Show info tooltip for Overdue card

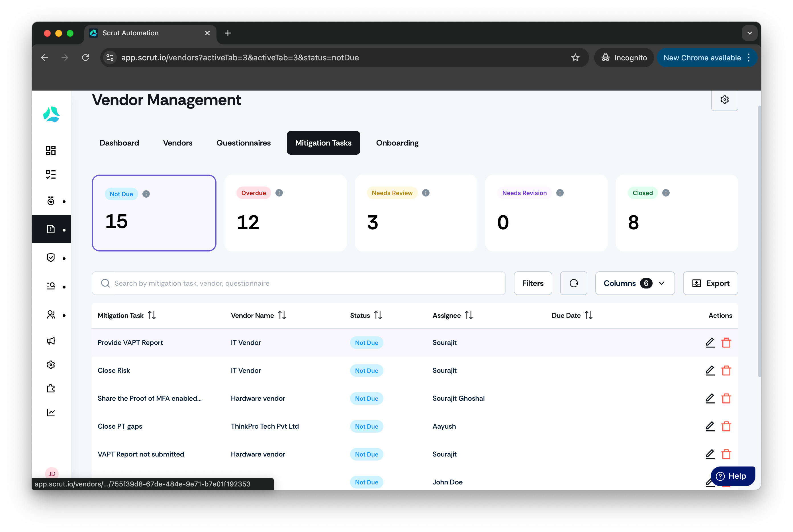279,193
